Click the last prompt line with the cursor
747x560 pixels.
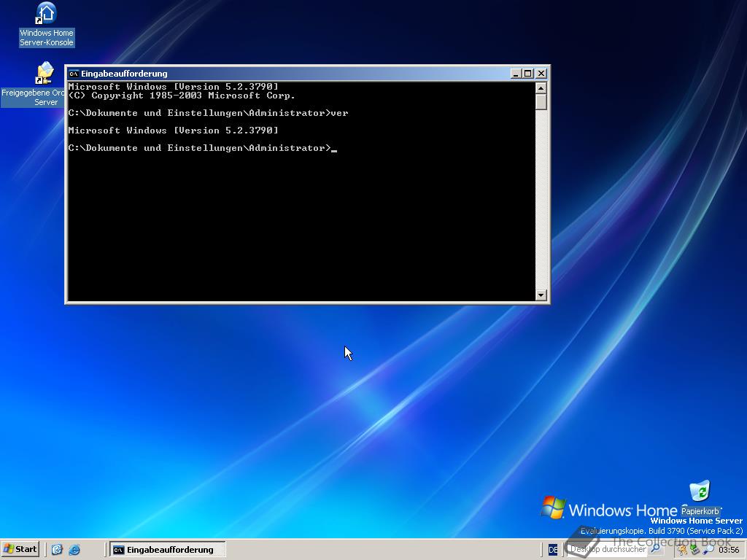click(x=203, y=148)
